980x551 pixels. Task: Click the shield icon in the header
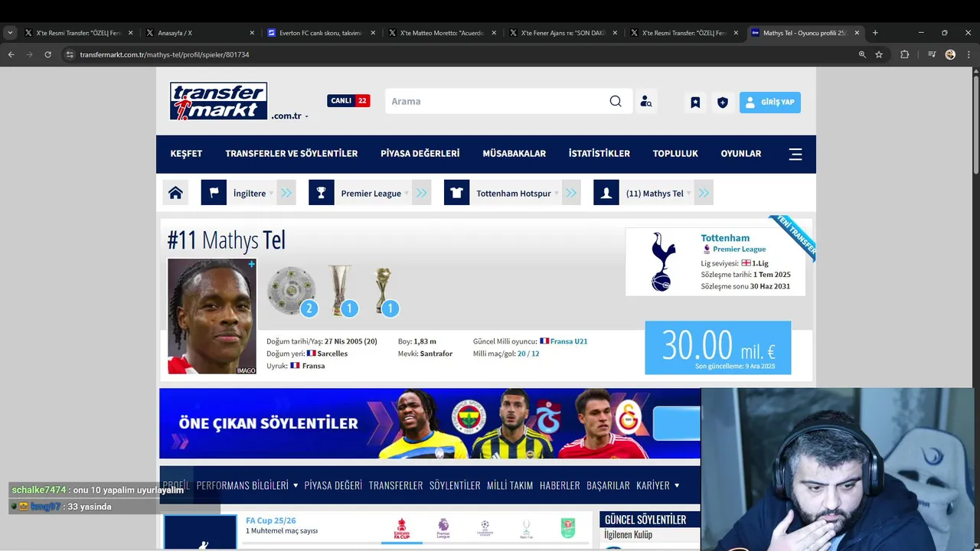pos(723,102)
